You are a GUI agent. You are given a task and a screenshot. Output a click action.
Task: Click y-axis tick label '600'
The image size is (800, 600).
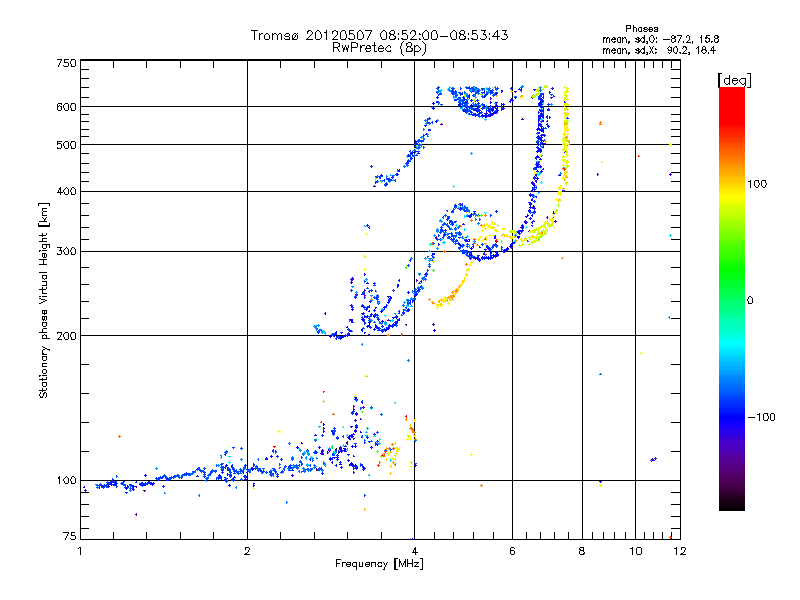66,107
